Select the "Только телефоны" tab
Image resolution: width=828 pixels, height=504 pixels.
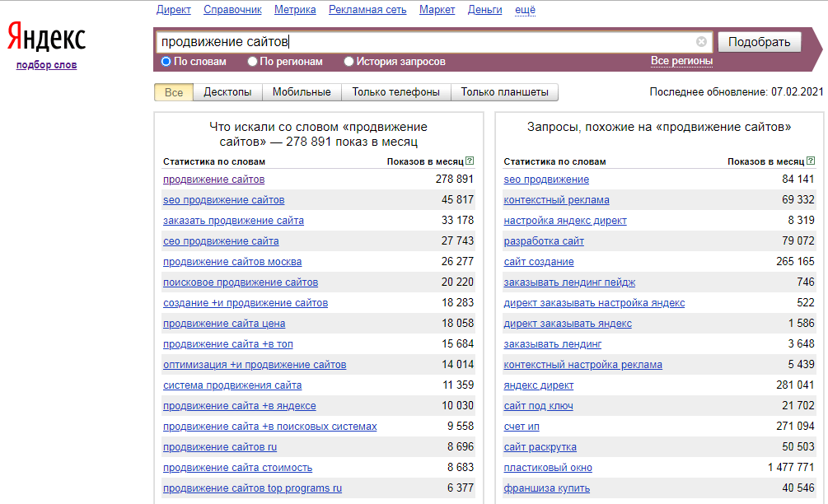point(395,92)
